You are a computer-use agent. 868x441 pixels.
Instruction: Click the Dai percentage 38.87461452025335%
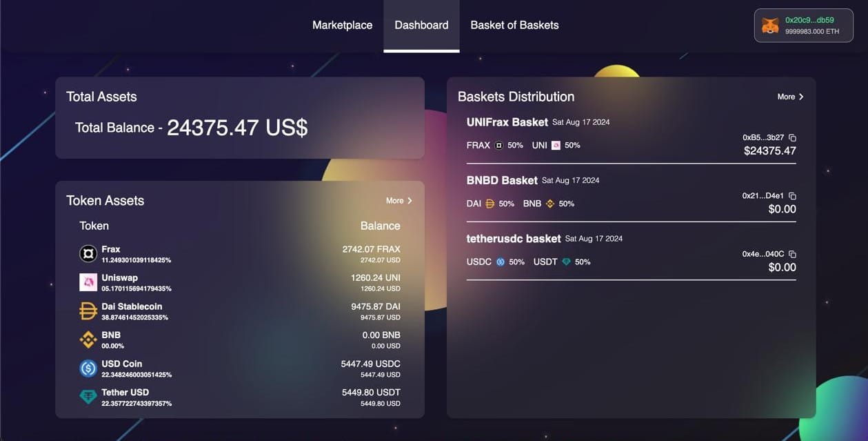pyautogui.click(x=134, y=317)
